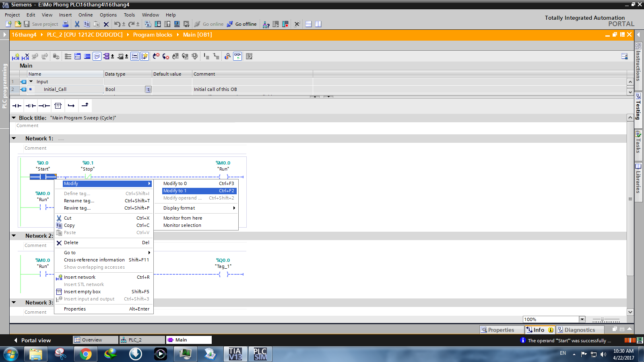This screenshot has height=362, width=644.
Task: Click Delete in the context menu
Action: tap(104, 243)
